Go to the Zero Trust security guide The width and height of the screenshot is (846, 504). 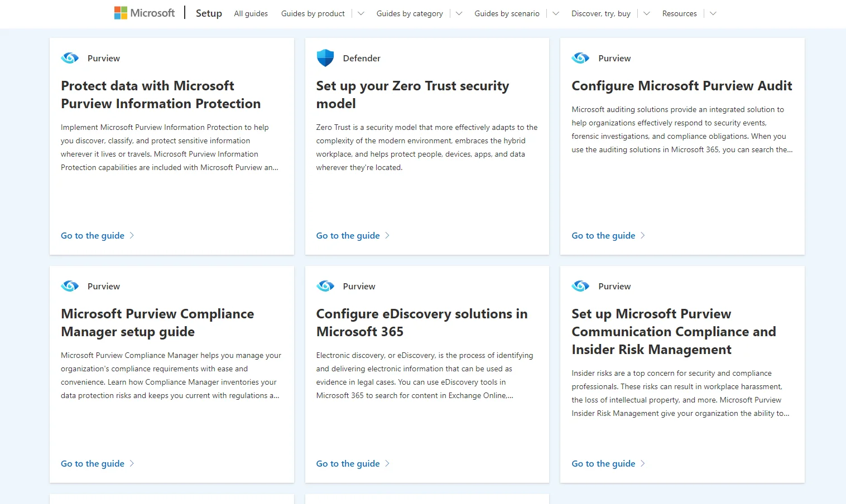[348, 235]
